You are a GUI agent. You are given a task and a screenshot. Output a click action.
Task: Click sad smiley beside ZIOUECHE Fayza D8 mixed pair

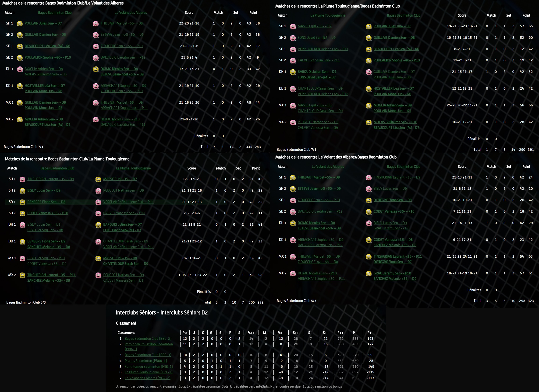coord(293,257)
